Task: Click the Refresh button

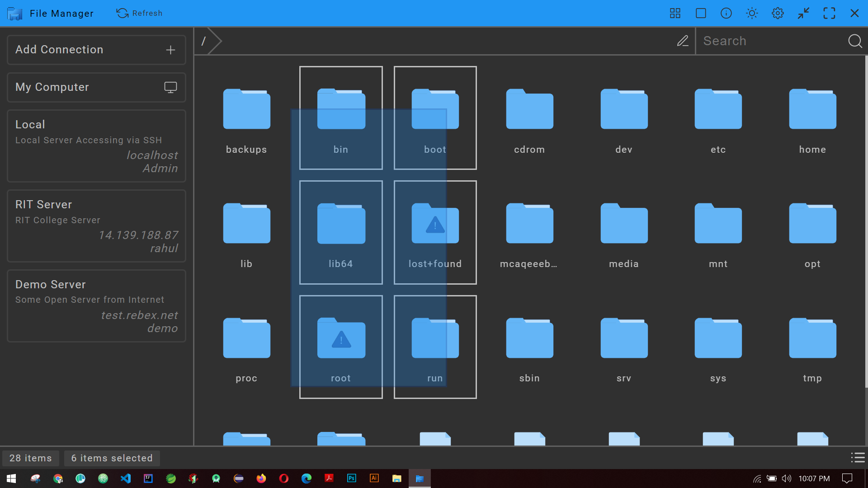Action: click(139, 13)
